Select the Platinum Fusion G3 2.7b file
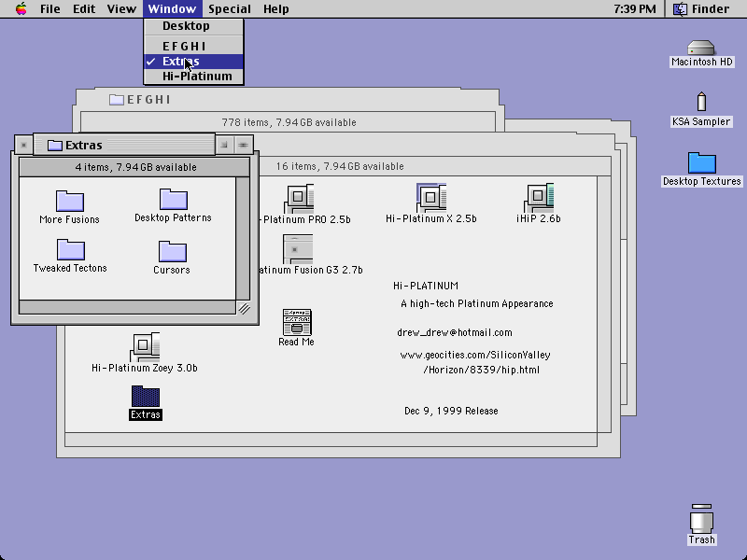This screenshot has width=747, height=560. (298, 249)
